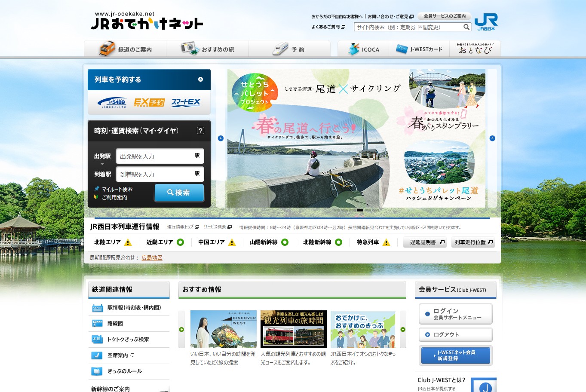This screenshot has width=586, height=392.
Task: Open 広島地区 suspension notice link
Action: [x=152, y=257]
